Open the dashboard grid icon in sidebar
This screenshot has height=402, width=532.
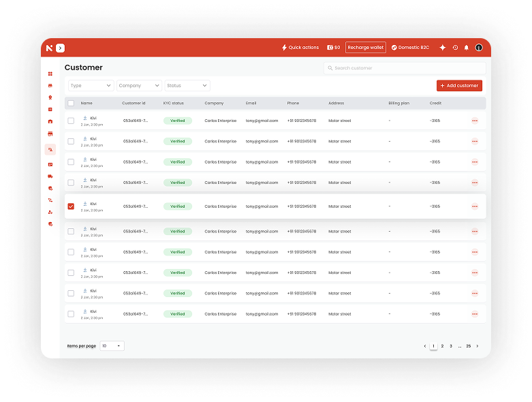pyautogui.click(x=50, y=74)
